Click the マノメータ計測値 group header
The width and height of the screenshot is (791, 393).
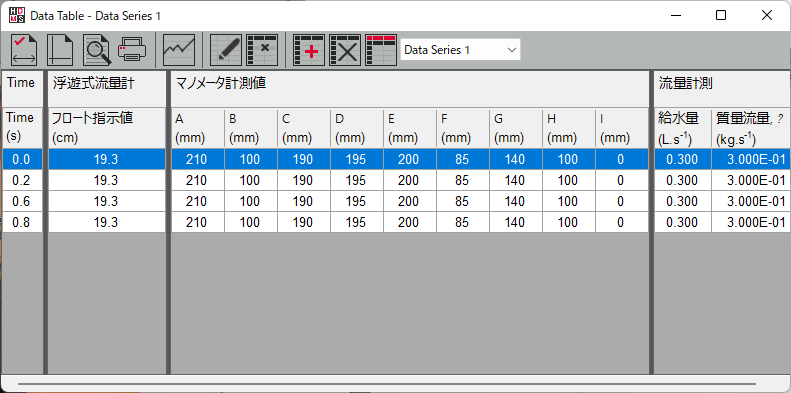(410, 89)
